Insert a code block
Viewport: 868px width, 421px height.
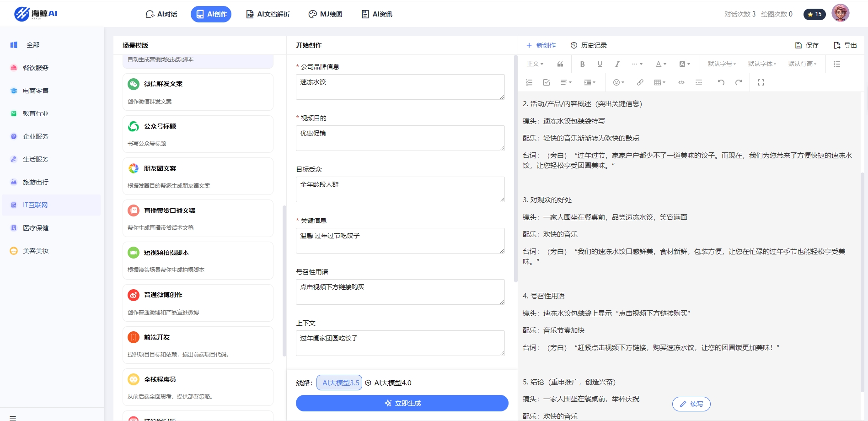tap(681, 82)
